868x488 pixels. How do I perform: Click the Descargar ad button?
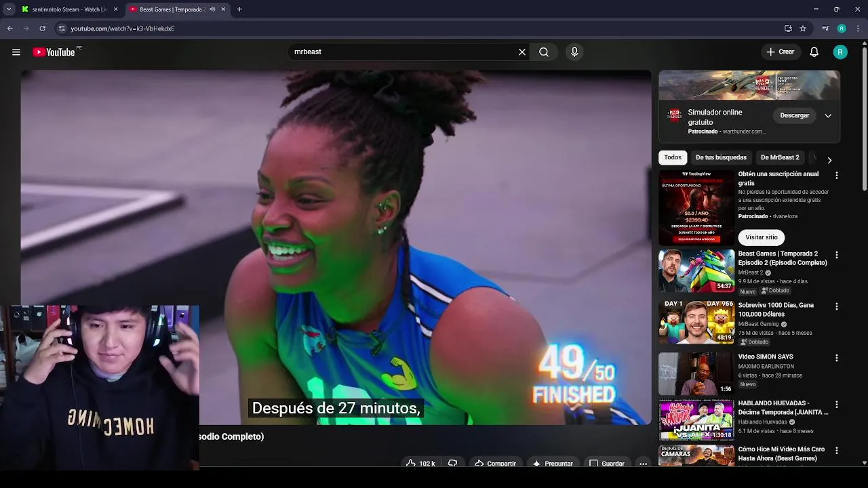pos(794,116)
